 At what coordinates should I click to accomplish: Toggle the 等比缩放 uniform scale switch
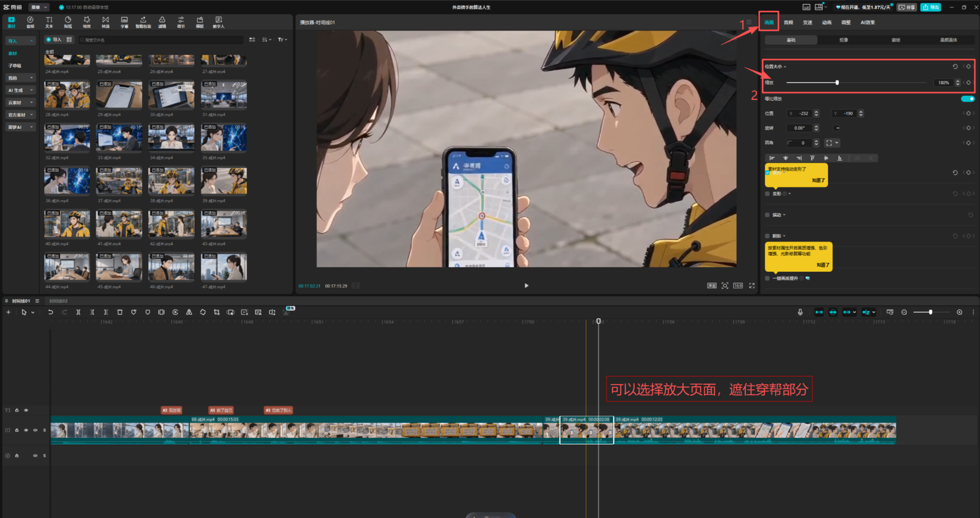click(x=968, y=98)
